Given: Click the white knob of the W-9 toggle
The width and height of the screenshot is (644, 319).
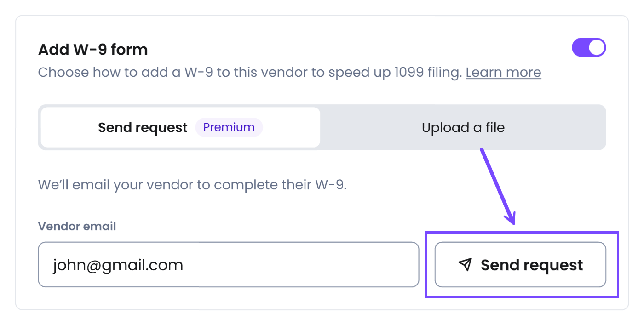Looking at the screenshot, I should click(x=597, y=48).
